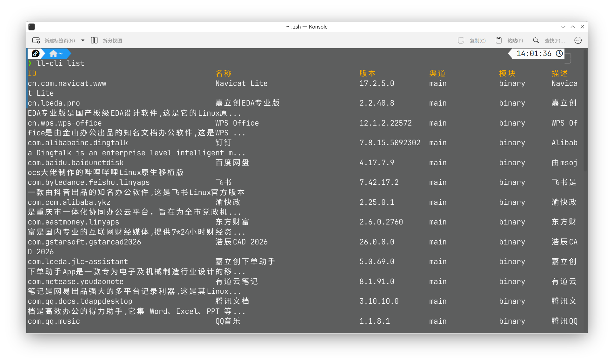
Task: Click com.eastmoney.linyaps package ID
Action: (73, 222)
